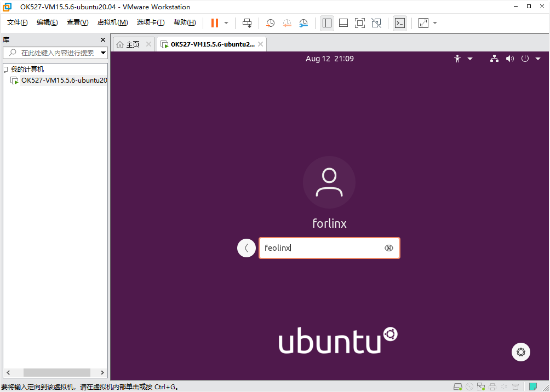Image resolution: width=550 pixels, height=392 pixels.
Task: Switch to the 主页 home tab
Action: (x=133, y=44)
